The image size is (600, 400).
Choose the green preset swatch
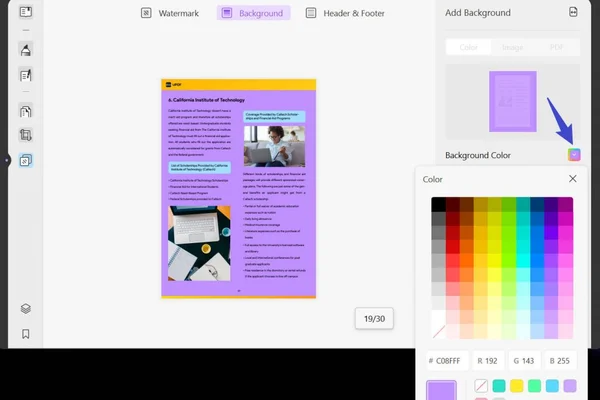(535, 386)
